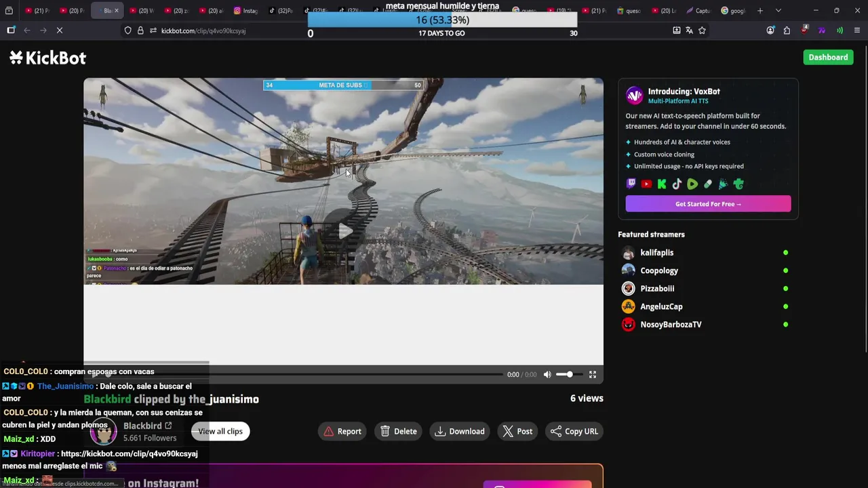Click Get Started For Free button
This screenshot has width=868, height=488.
click(708, 204)
